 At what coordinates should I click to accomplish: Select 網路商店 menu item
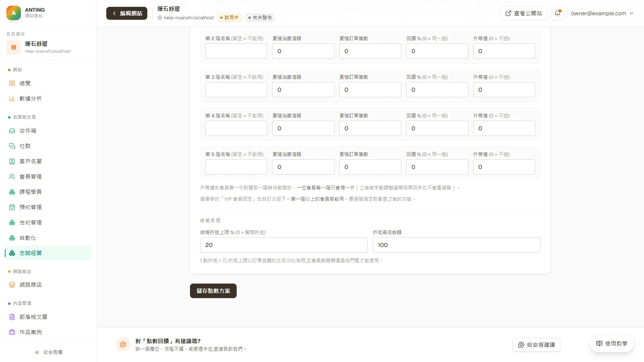48,285
